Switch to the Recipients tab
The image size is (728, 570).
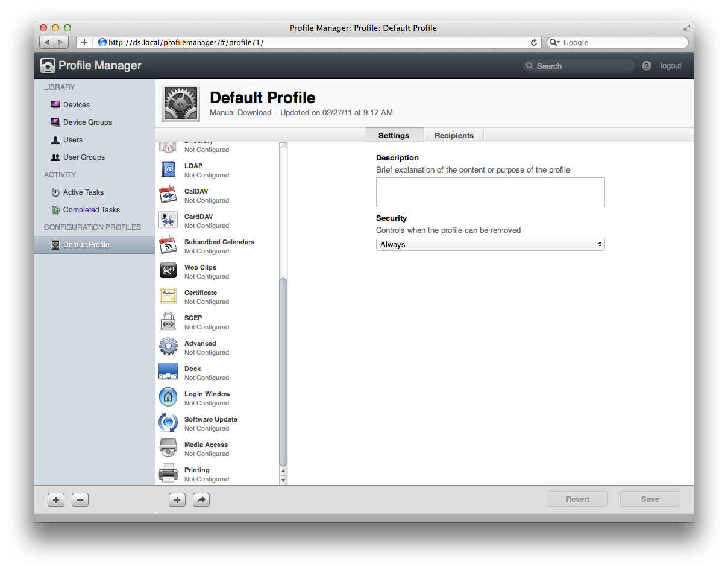454,135
